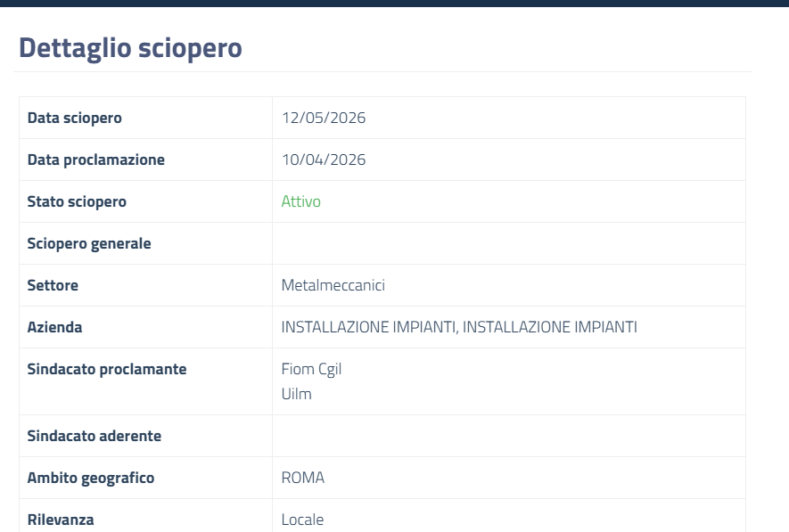Click the Data sciopero label

tap(75, 118)
